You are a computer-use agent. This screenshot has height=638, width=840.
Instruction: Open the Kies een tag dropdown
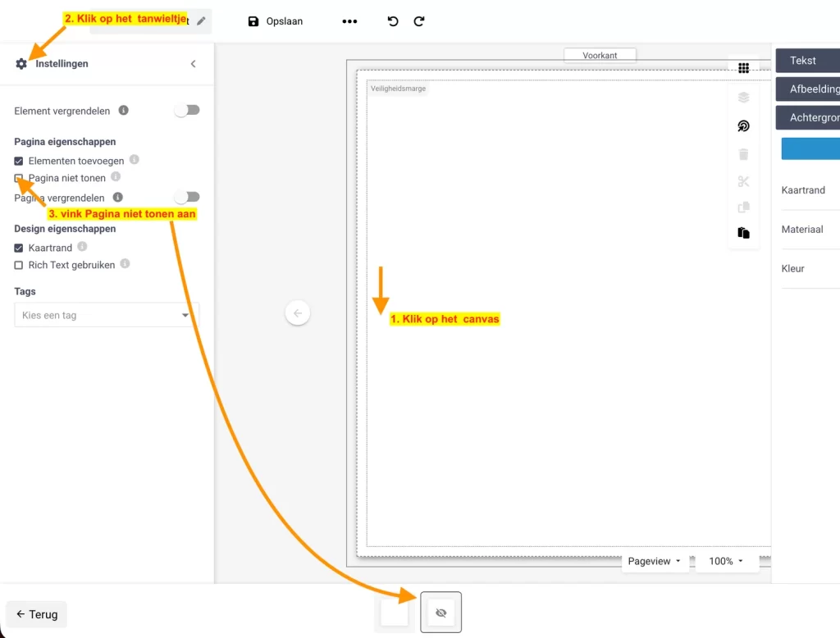tap(107, 315)
